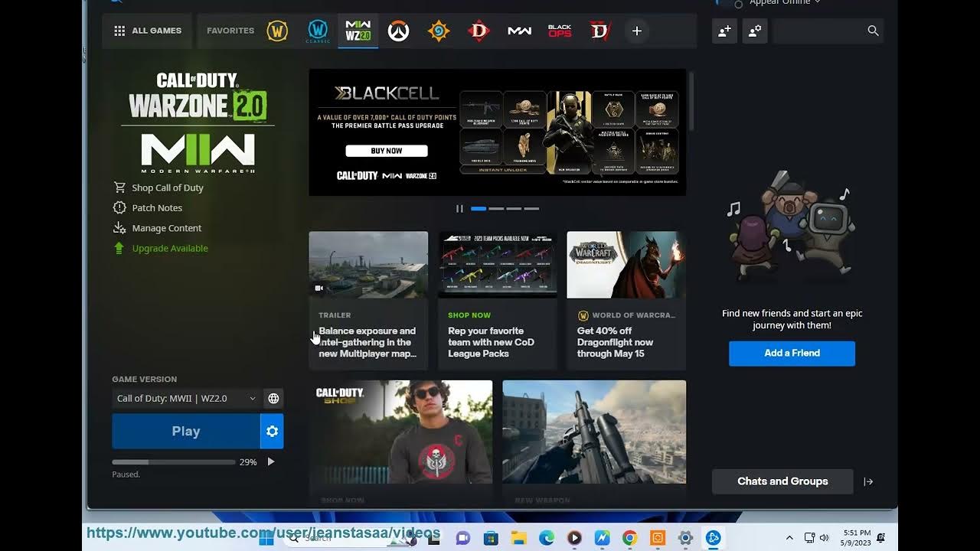Pause the banner carousel
This screenshot has width=980, height=551.
coord(459,208)
